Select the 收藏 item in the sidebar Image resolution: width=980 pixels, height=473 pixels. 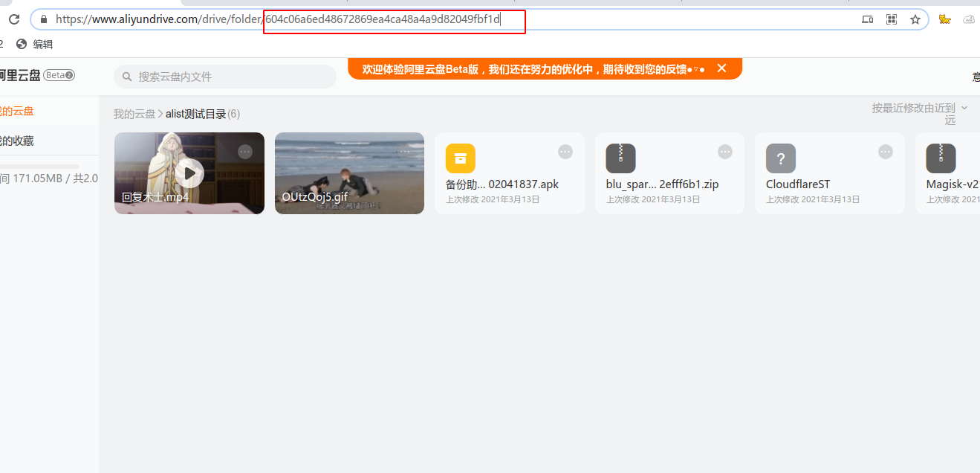17,141
